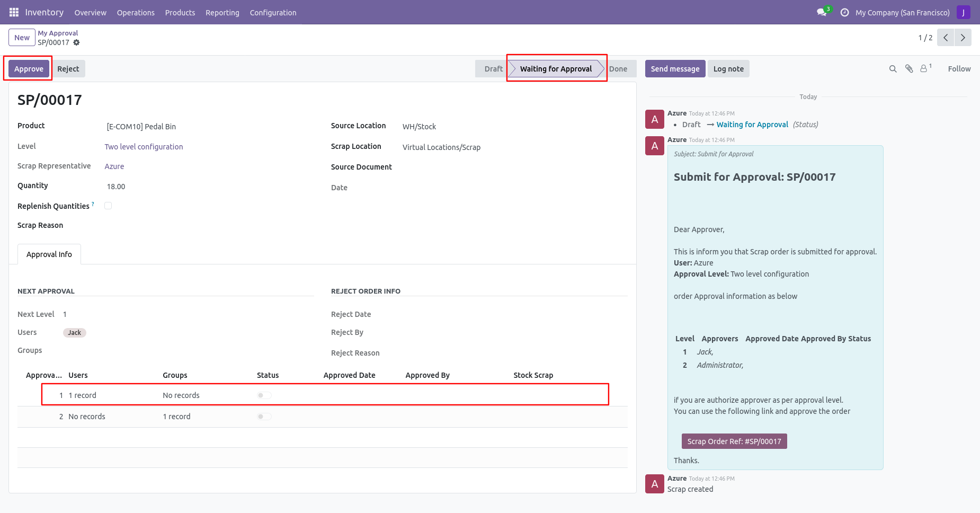980x513 pixels.
Task: Toggle status switch for approval level 1
Action: (x=264, y=395)
